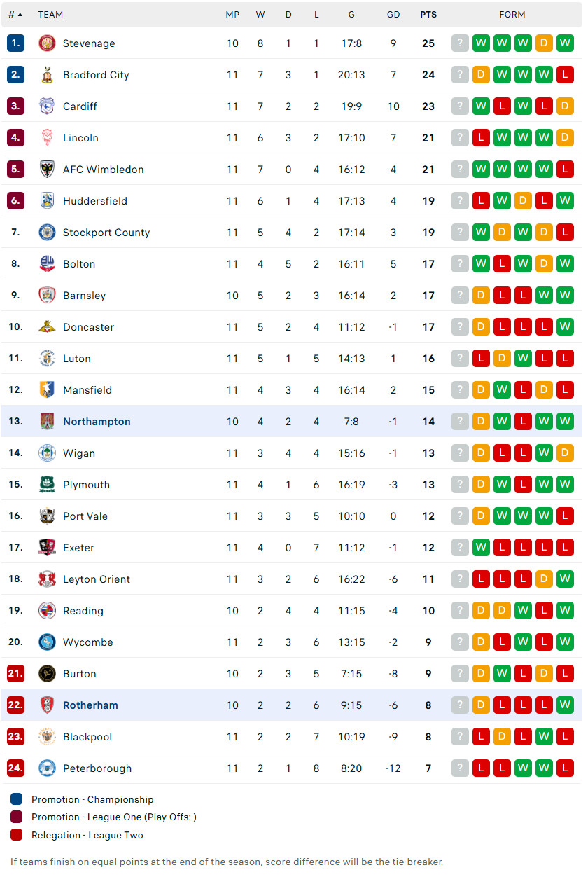The height and width of the screenshot is (877, 588).
Task: Open the Leyton Orient team link
Action: tap(97, 579)
